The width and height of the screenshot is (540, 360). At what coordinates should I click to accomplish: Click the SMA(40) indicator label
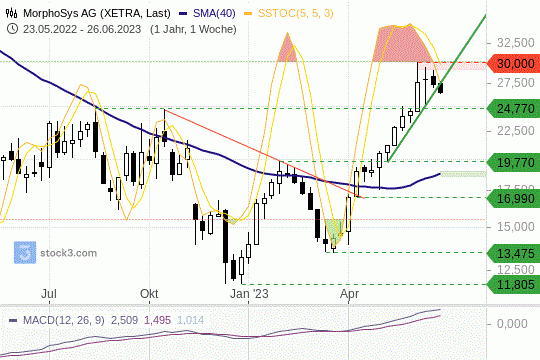[x=214, y=13]
